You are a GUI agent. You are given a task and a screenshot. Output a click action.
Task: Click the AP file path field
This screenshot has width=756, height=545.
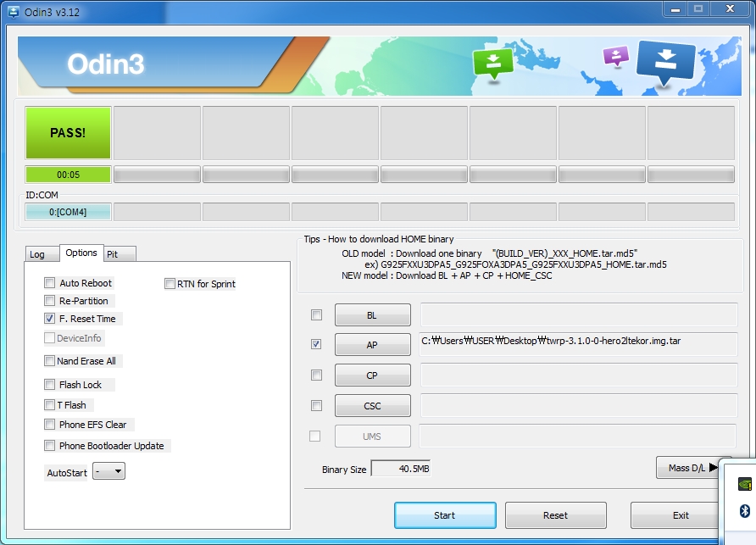pos(579,344)
